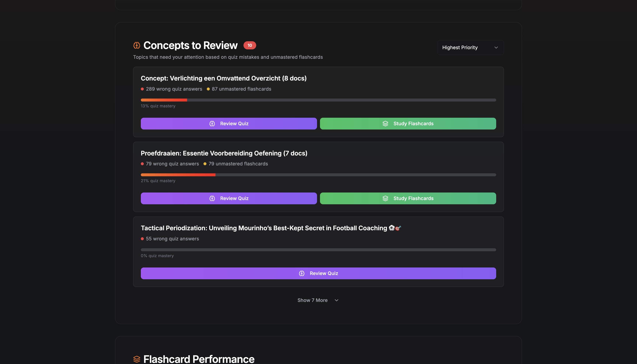The width and height of the screenshot is (637, 364).
Task: Click the red dot beside 55 wrong quiz answers
Action: (142, 239)
